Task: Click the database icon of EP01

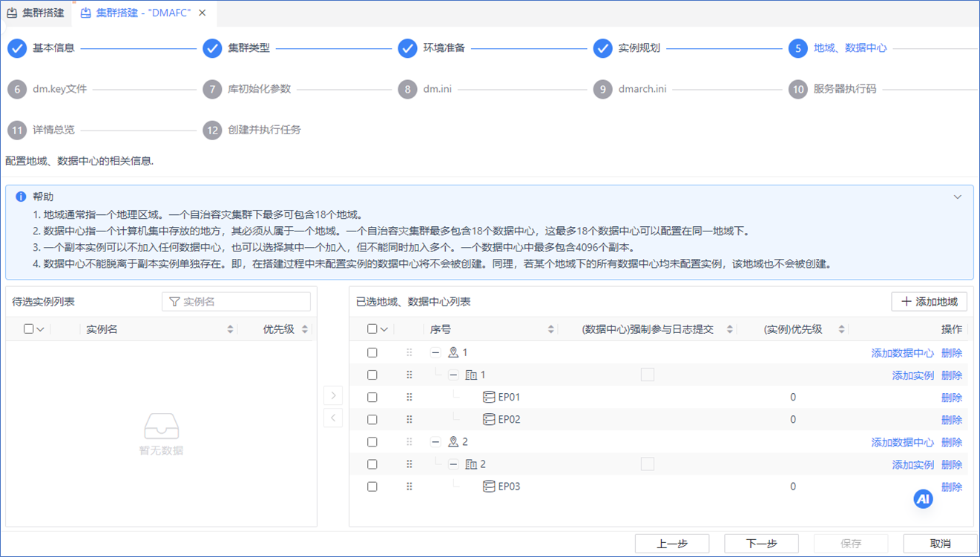Action: [489, 398]
